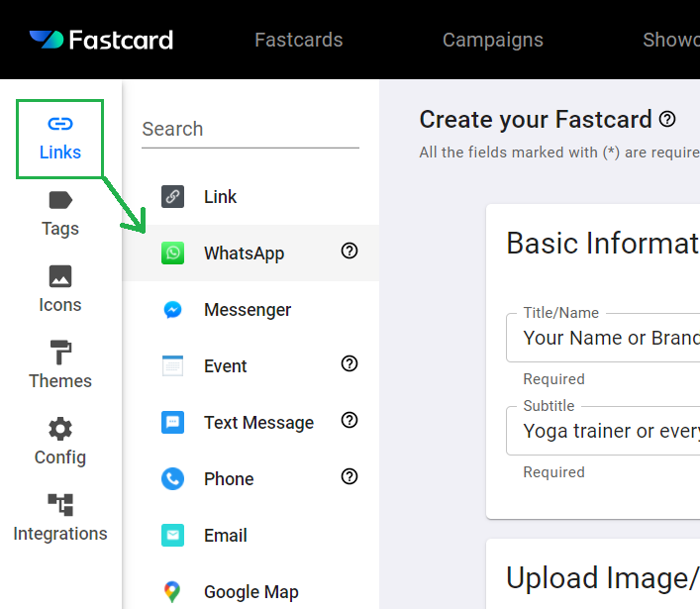Add a Google Map link item
This screenshot has height=609, width=700.
[250, 592]
